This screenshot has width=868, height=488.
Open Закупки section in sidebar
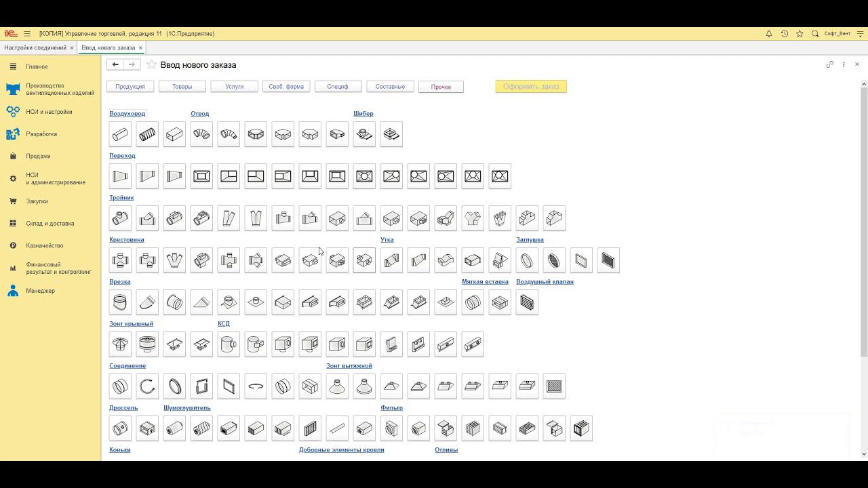pos(37,201)
